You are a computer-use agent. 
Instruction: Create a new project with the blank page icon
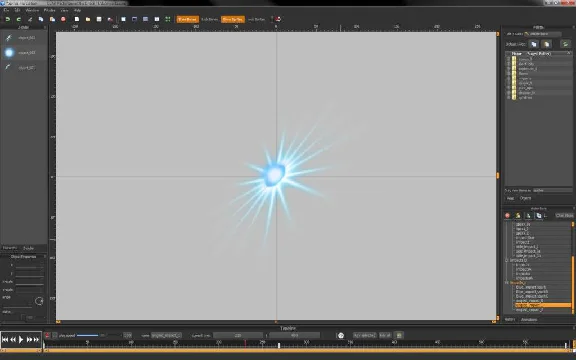pos(77,19)
